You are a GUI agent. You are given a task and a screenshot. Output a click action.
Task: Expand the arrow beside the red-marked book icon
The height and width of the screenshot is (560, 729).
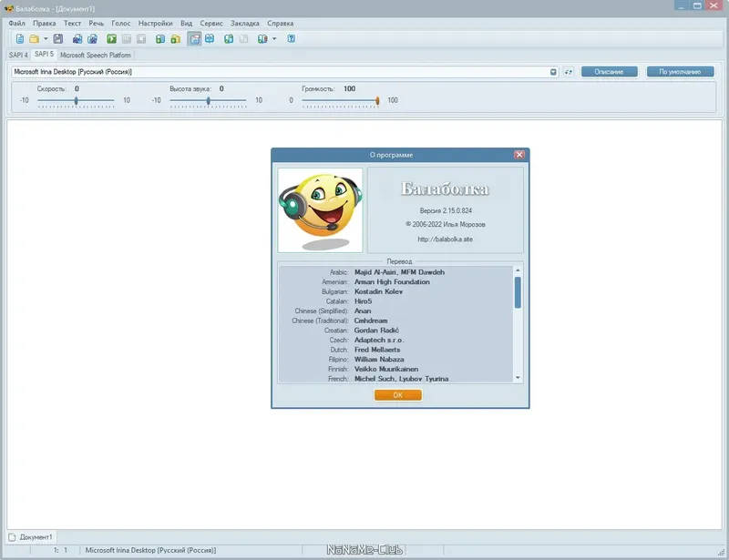[x=274, y=39]
